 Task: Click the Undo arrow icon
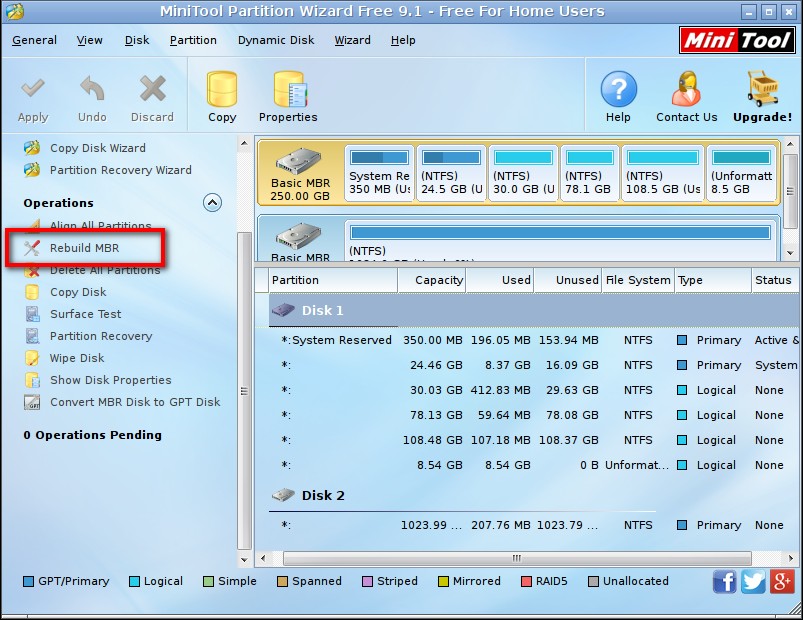tap(92, 90)
